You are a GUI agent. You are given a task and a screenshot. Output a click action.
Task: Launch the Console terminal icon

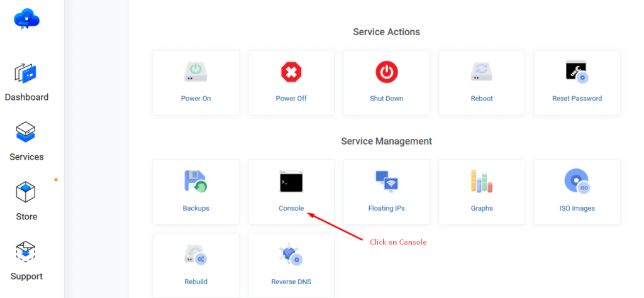tap(291, 181)
